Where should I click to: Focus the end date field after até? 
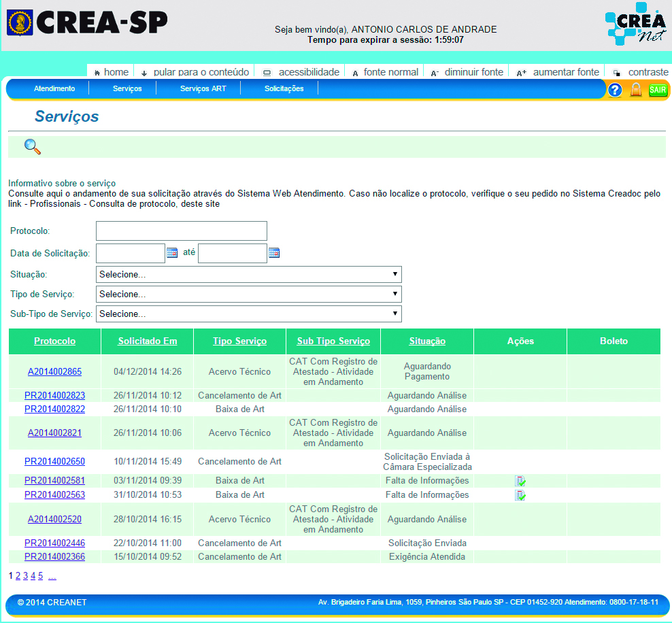tap(233, 253)
